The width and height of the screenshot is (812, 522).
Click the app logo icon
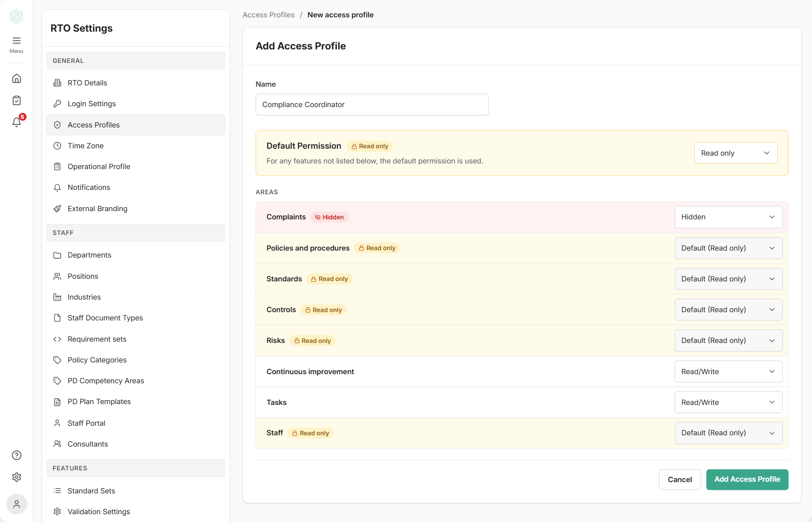click(16, 16)
